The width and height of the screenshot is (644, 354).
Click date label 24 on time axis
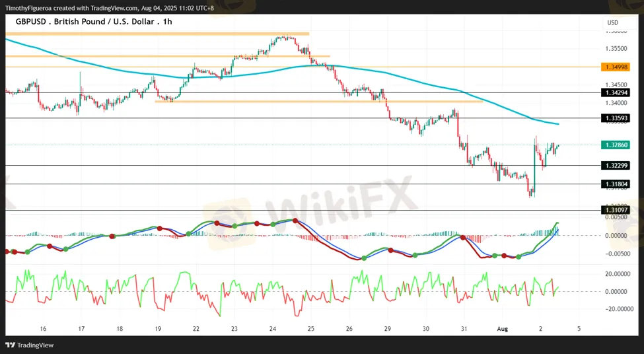coord(272,329)
